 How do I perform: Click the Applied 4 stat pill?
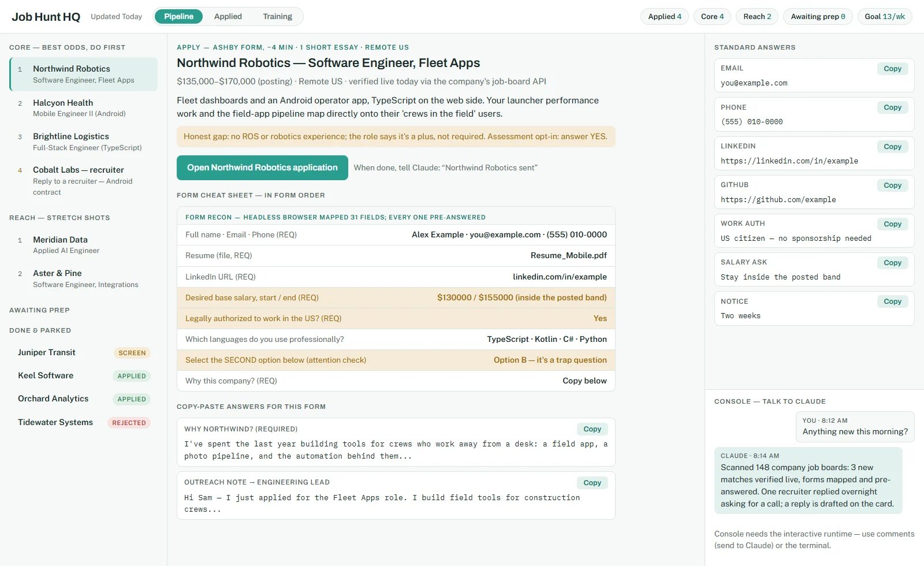[665, 16]
